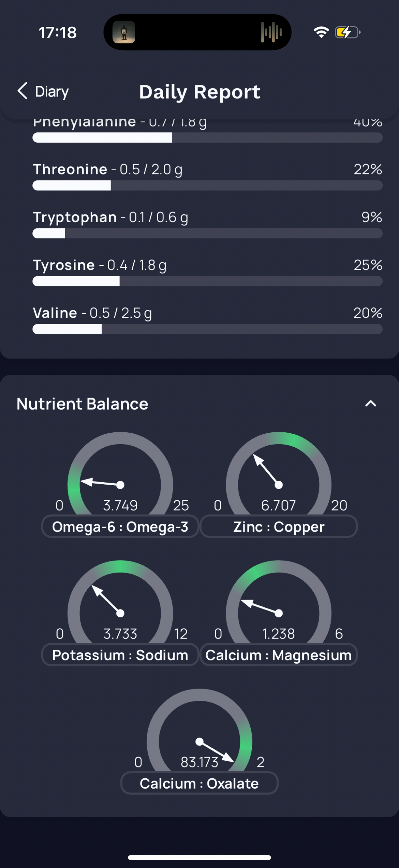Tap the battery charging icon in status bar
Screen dimensions: 399x868
coord(347,32)
